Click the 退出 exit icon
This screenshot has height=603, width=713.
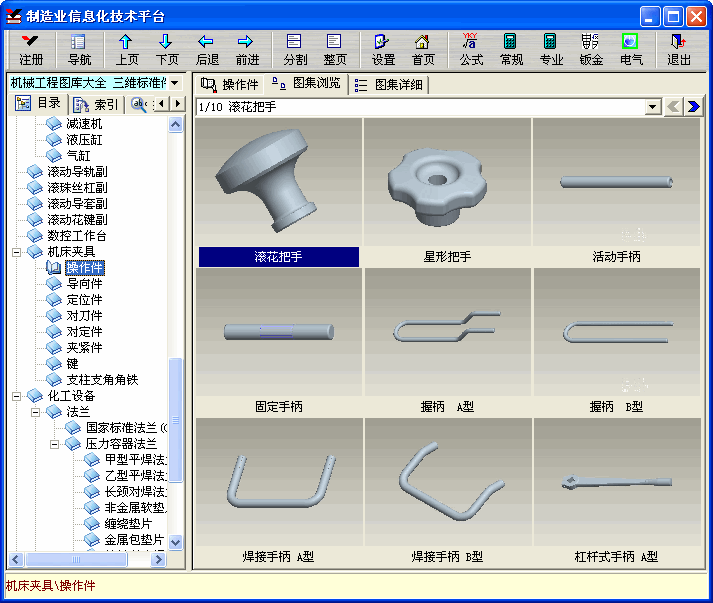[679, 49]
